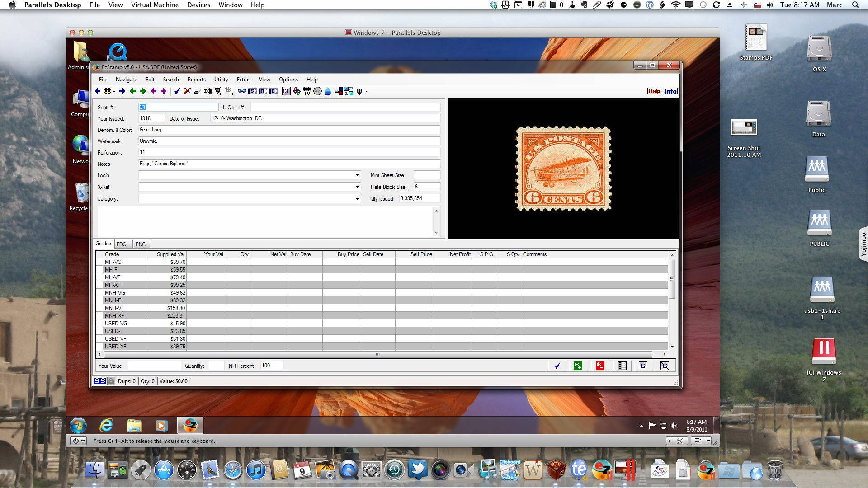Open Internet Explorer from Windows taskbar

106,425
